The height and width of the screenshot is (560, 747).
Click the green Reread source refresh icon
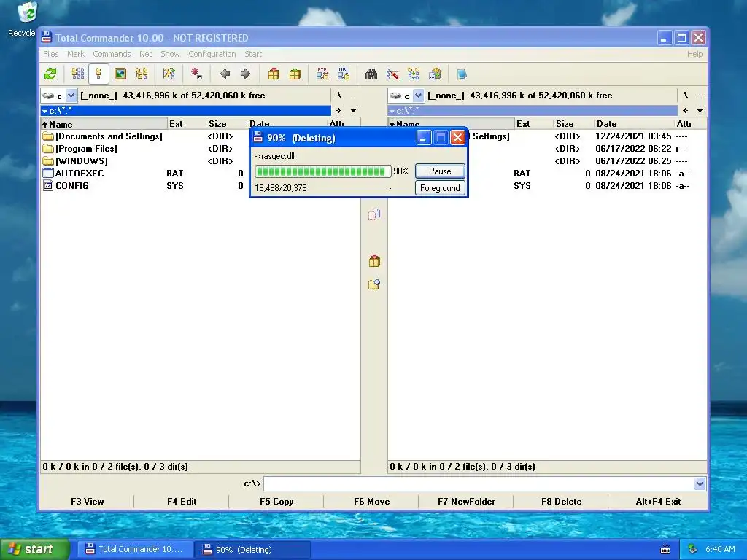tap(50, 74)
